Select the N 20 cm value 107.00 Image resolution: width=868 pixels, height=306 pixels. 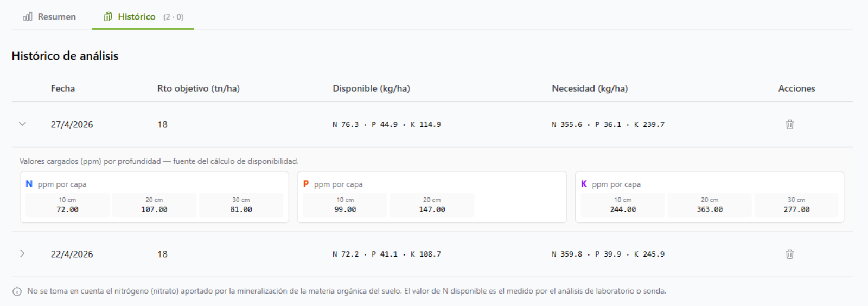click(x=154, y=209)
